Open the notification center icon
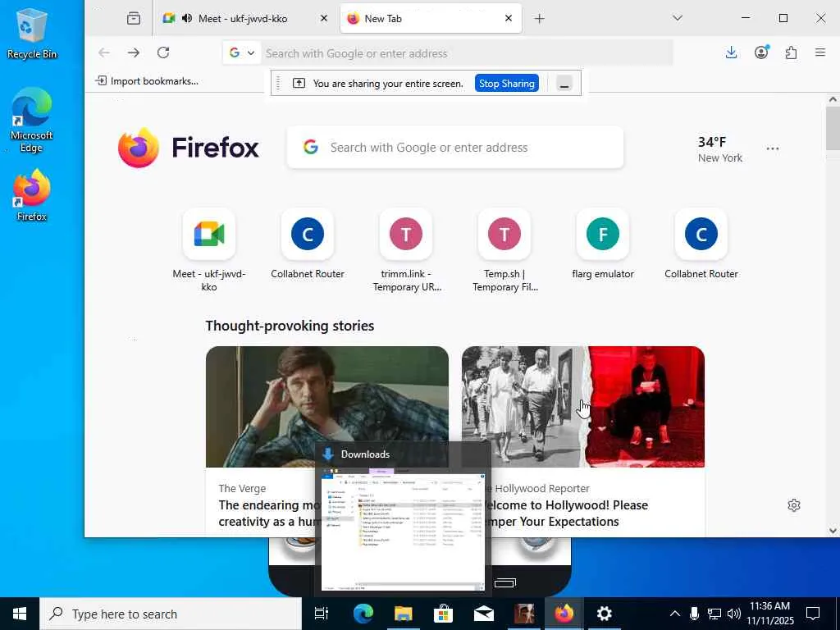 [813, 614]
